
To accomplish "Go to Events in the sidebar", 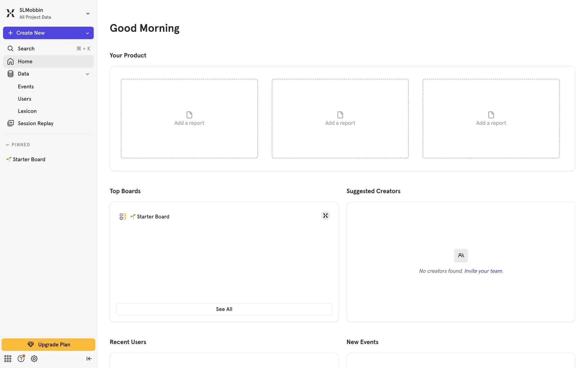I will [26, 86].
